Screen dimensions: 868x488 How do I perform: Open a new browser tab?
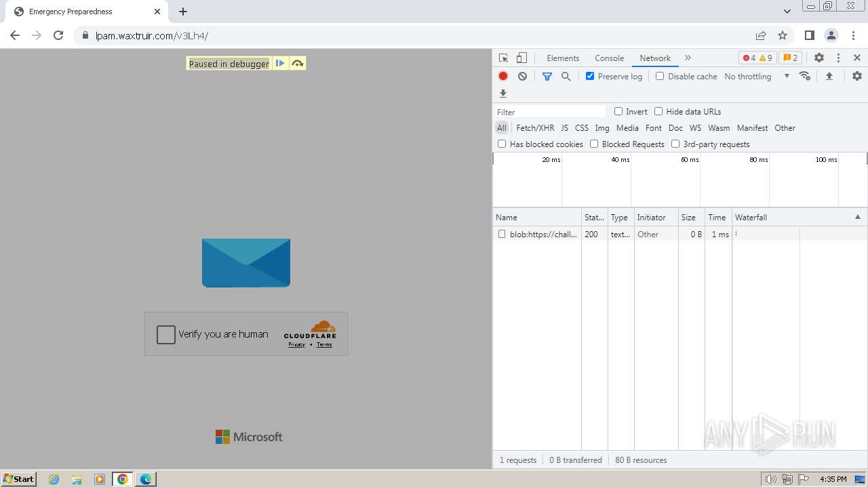(183, 12)
